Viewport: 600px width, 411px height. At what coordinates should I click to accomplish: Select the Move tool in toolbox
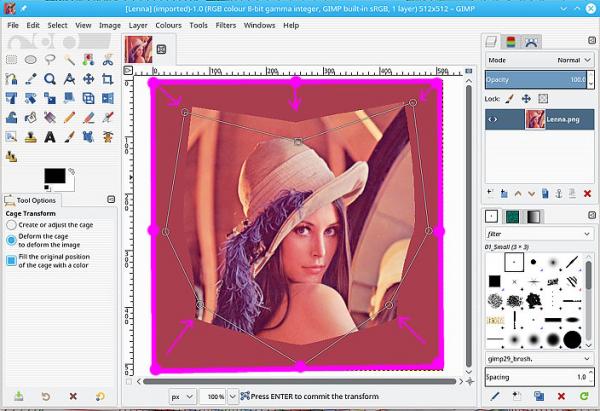pyautogui.click(x=88, y=79)
